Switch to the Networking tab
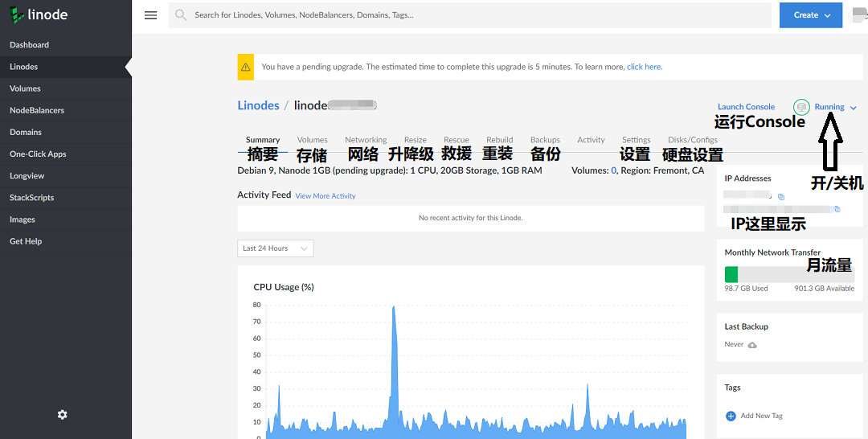Image resolution: width=868 pixels, height=439 pixels. [366, 140]
